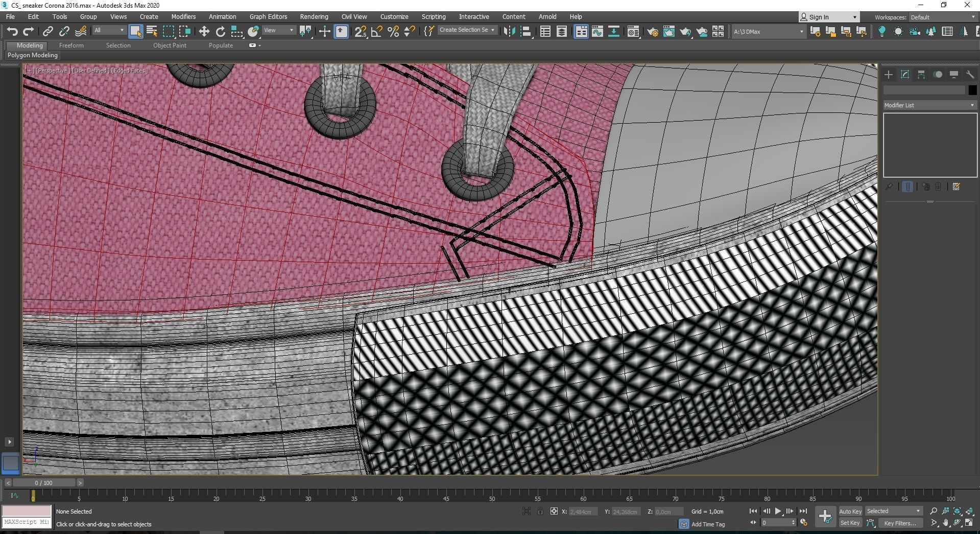Click Use Pivot Point Center icon
Image resolution: width=980 pixels, height=534 pixels.
306,32
